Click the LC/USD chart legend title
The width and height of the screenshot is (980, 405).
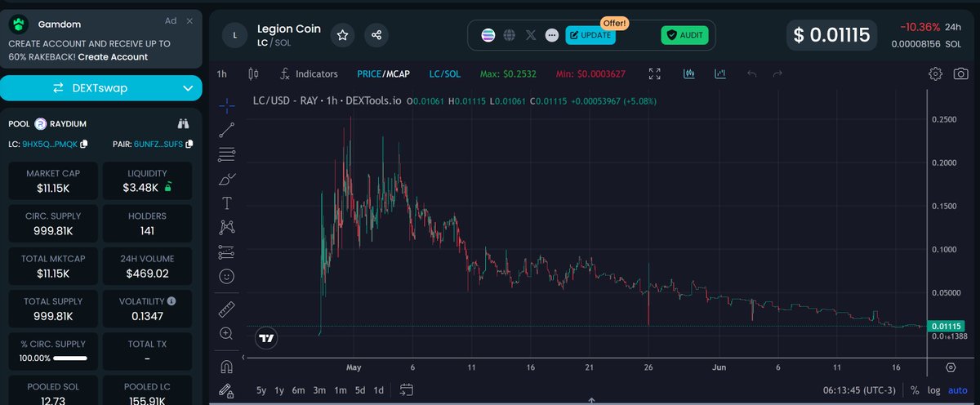(327, 101)
